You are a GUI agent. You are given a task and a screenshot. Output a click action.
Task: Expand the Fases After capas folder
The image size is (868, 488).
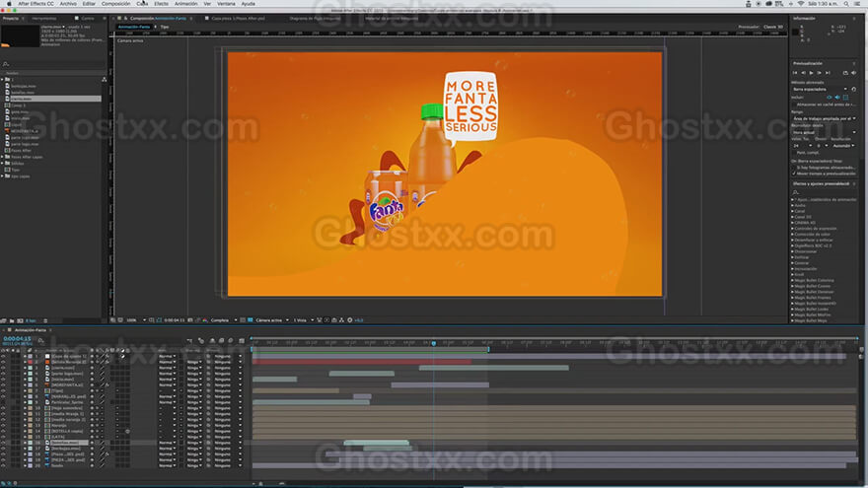[x=2, y=157]
